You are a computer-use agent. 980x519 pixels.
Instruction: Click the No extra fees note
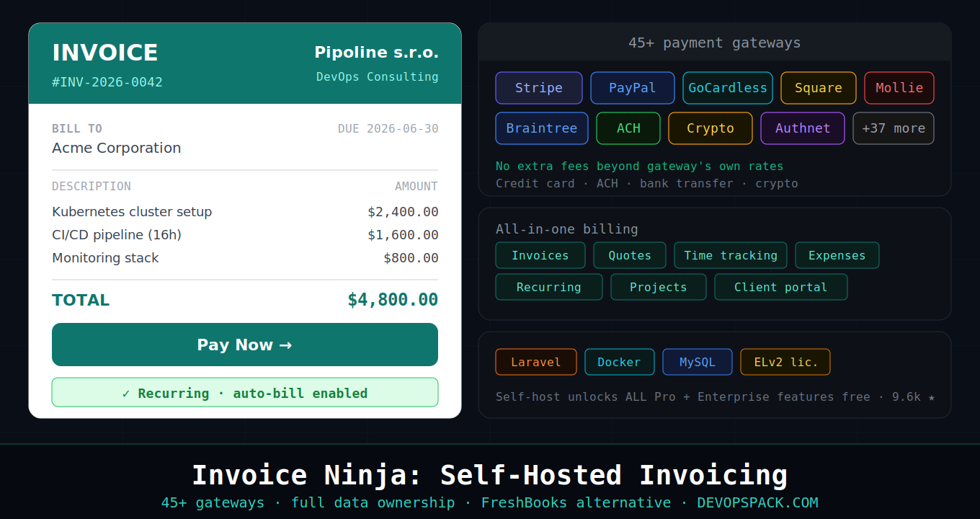tap(639, 167)
